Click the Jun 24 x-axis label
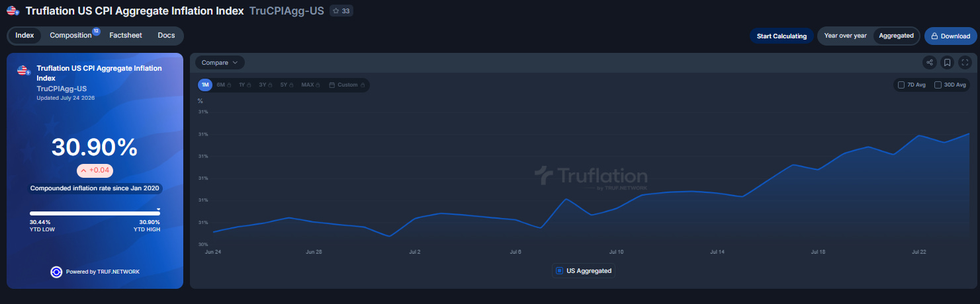The width and height of the screenshot is (980, 304). (213, 252)
